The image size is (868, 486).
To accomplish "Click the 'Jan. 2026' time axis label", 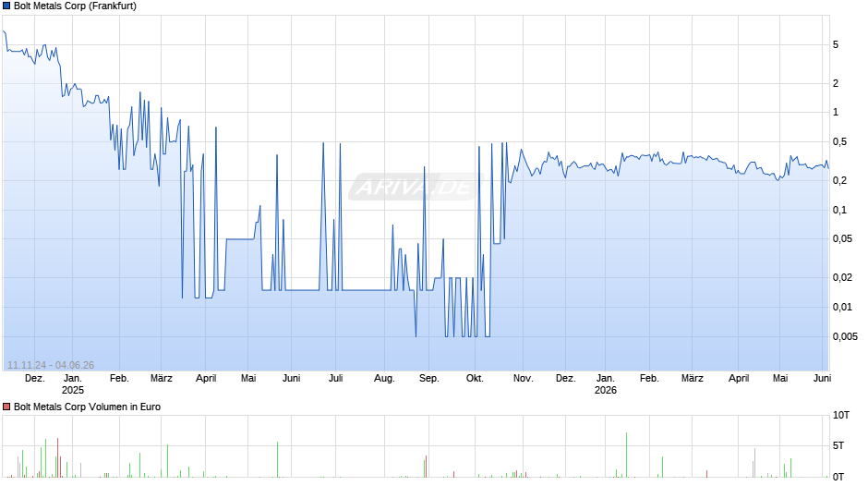I will pos(605,384).
